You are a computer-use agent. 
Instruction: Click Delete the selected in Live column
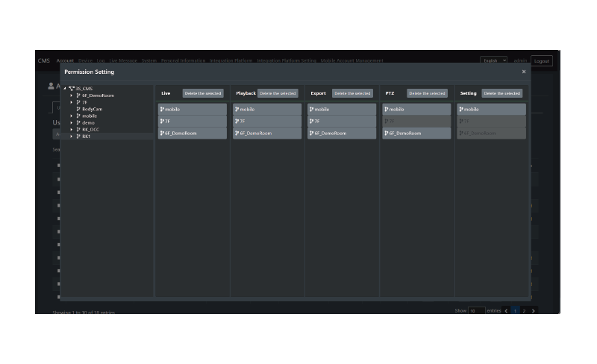click(x=202, y=93)
